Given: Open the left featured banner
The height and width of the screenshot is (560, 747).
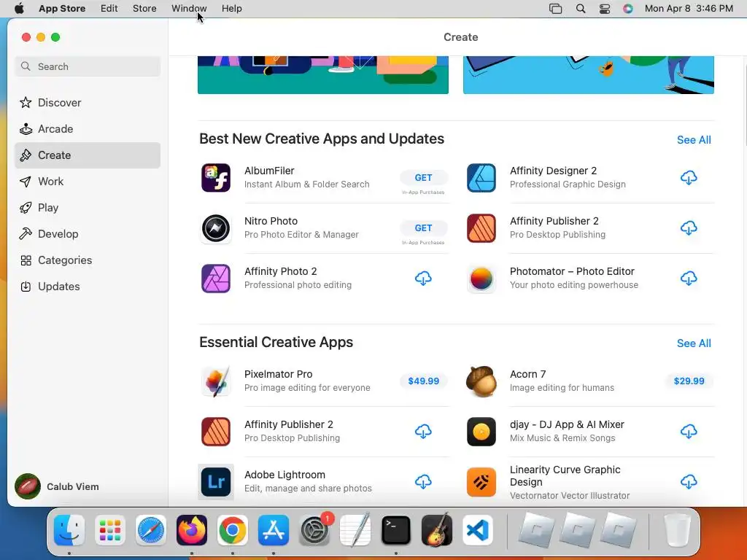Looking at the screenshot, I should point(323,75).
